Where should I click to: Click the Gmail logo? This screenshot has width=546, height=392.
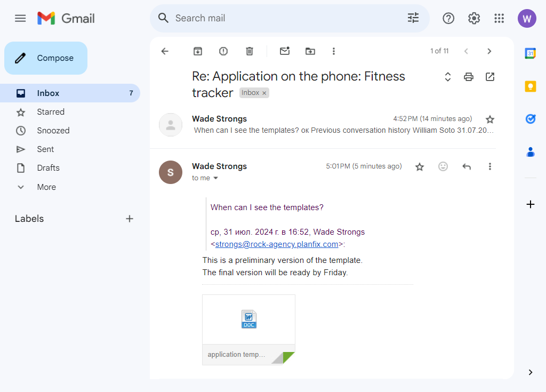point(66,18)
